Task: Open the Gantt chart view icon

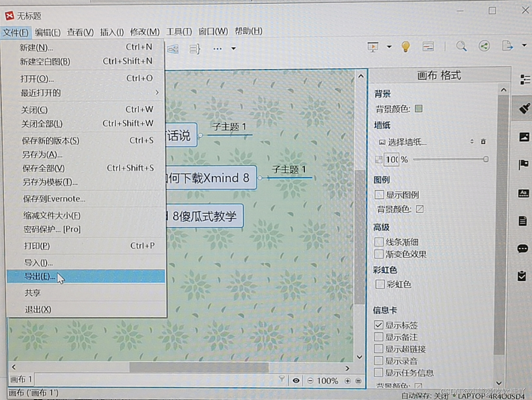Action: pyautogui.click(x=428, y=47)
